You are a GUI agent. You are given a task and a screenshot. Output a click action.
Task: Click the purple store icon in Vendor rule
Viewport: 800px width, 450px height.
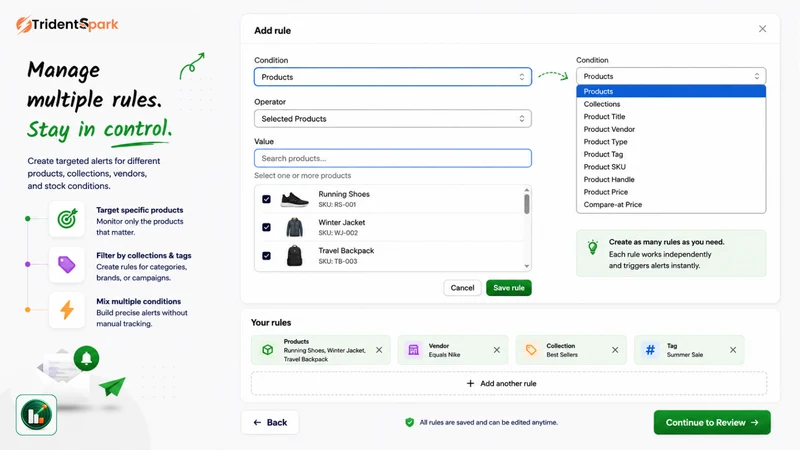click(x=414, y=350)
